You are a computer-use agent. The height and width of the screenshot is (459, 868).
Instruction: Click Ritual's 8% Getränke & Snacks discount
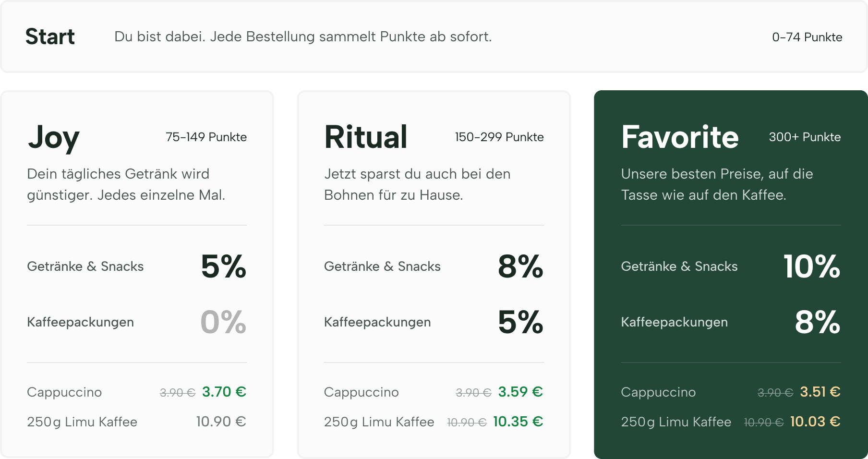point(520,266)
